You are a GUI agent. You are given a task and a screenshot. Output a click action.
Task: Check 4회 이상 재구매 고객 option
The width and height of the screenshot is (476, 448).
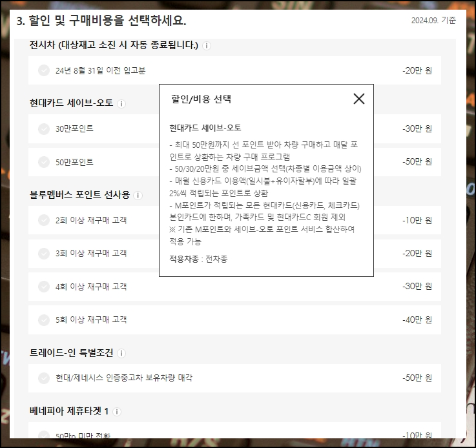[x=44, y=287]
